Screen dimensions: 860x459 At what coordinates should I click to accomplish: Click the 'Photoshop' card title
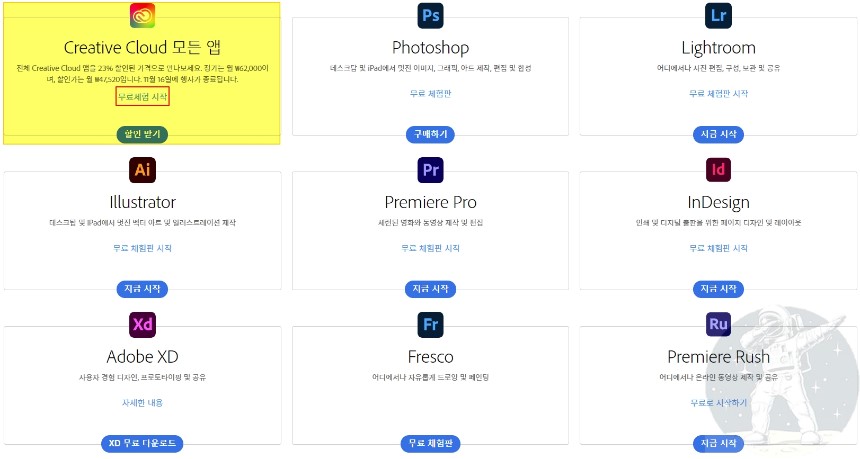click(x=431, y=48)
